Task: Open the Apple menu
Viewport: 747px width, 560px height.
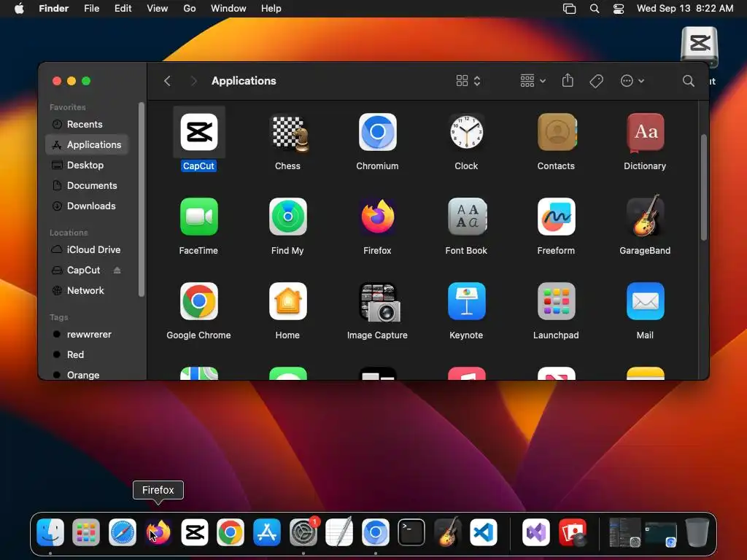Action: tap(19, 8)
